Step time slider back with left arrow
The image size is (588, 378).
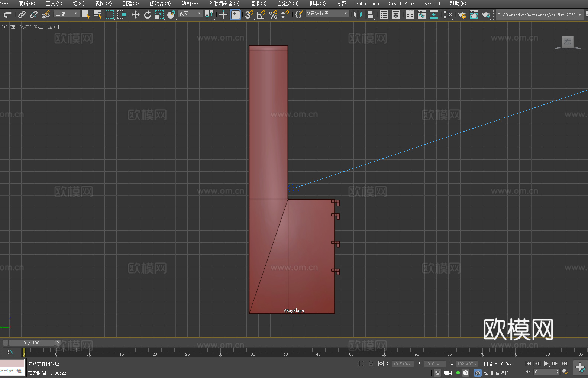pyautogui.click(x=6, y=343)
